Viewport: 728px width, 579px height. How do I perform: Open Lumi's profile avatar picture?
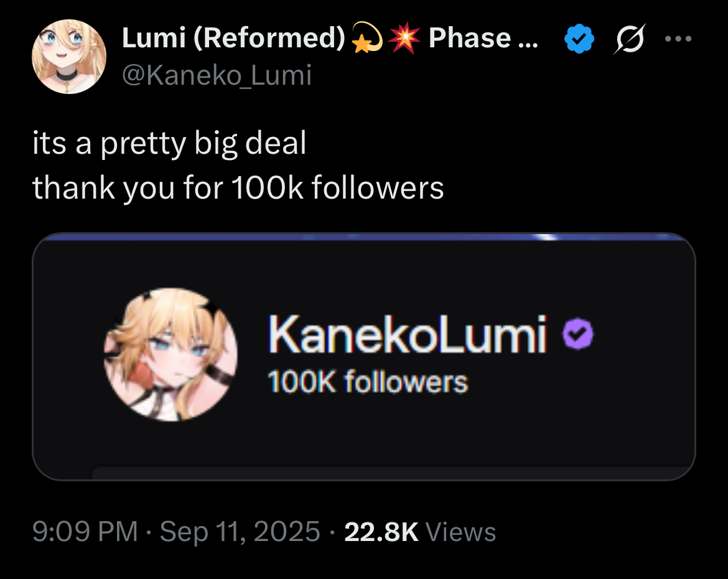pyautogui.click(x=69, y=57)
